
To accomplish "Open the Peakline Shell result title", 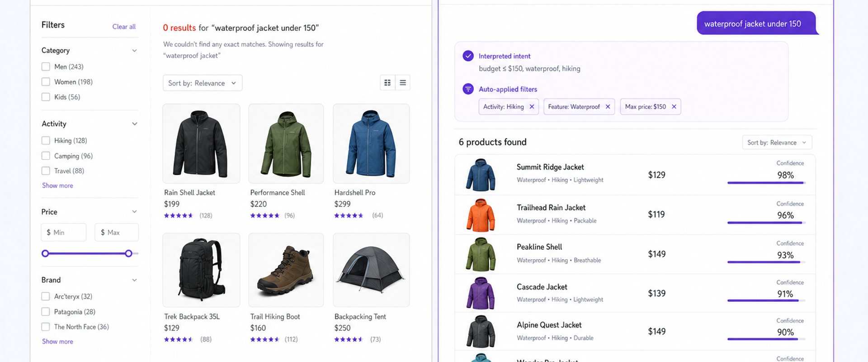I will coord(539,247).
